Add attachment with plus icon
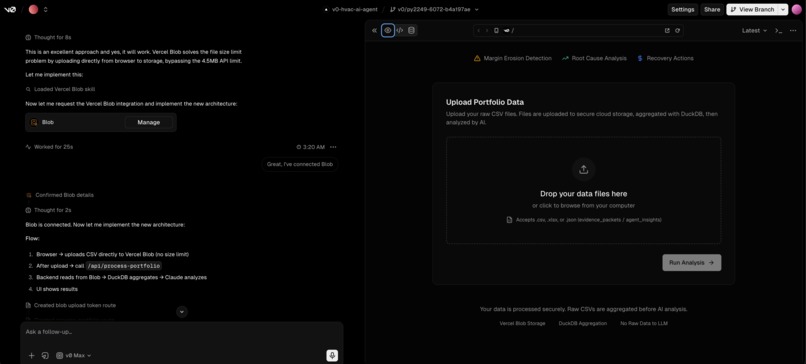This screenshot has height=364, width=806. (x=31, y=355)
